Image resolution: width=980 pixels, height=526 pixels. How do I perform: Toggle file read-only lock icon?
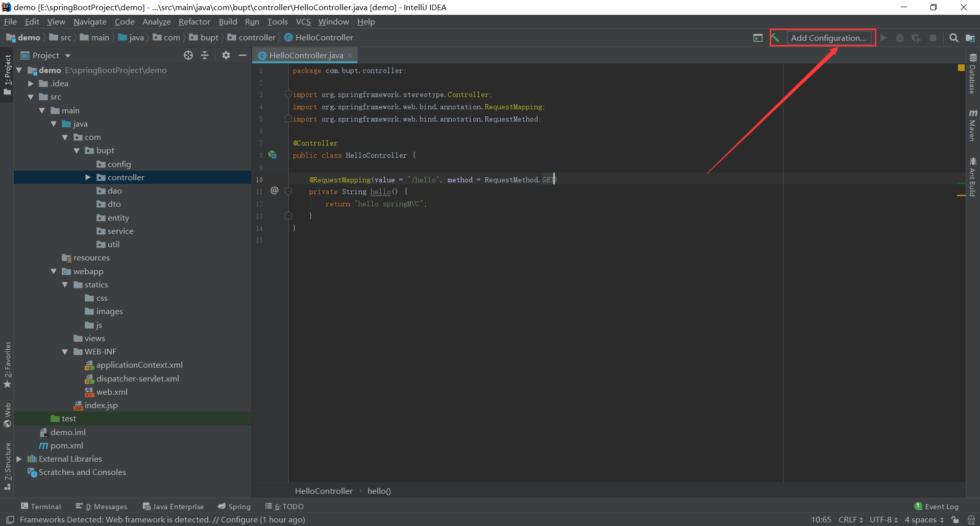[955, 520]
